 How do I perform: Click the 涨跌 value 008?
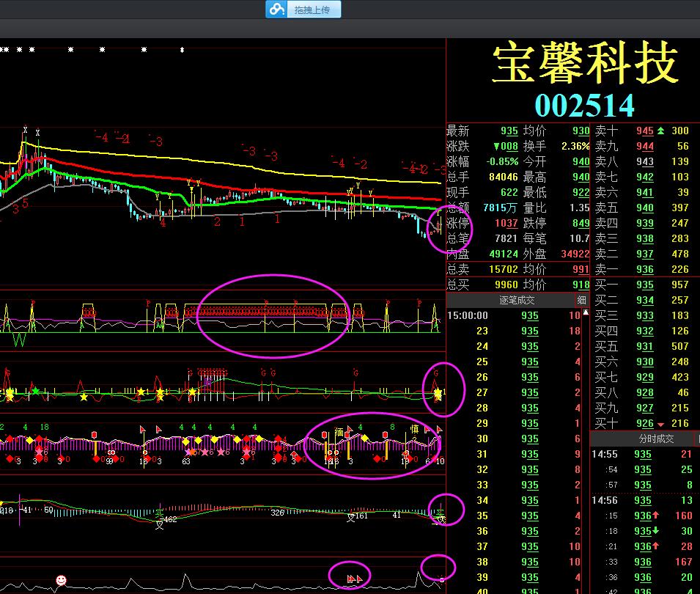[x=506, y=146]
